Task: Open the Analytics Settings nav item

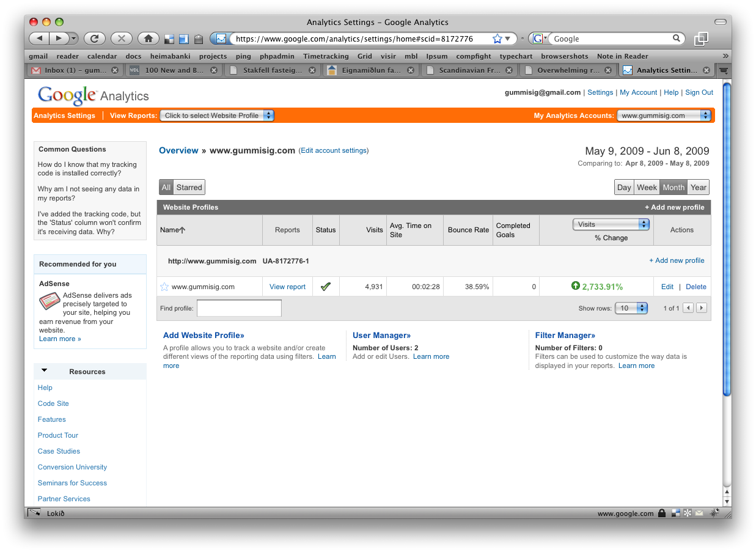Action: [x=64, y=116]
